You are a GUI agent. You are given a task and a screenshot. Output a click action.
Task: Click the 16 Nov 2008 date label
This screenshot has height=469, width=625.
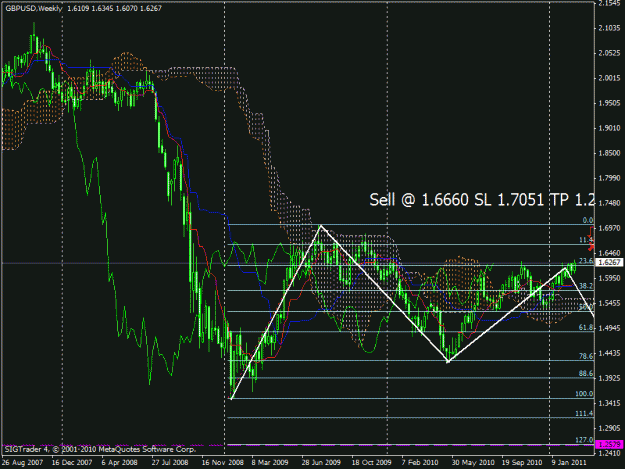222,463
